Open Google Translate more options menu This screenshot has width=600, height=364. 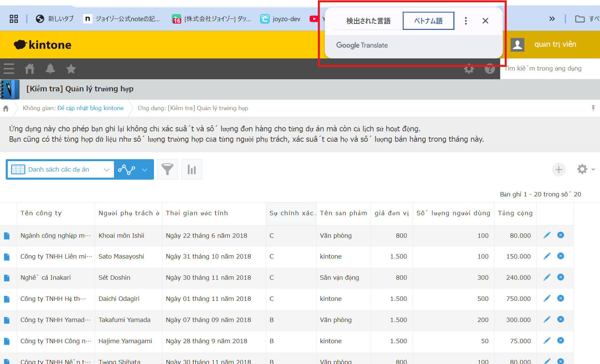[466, 21]
